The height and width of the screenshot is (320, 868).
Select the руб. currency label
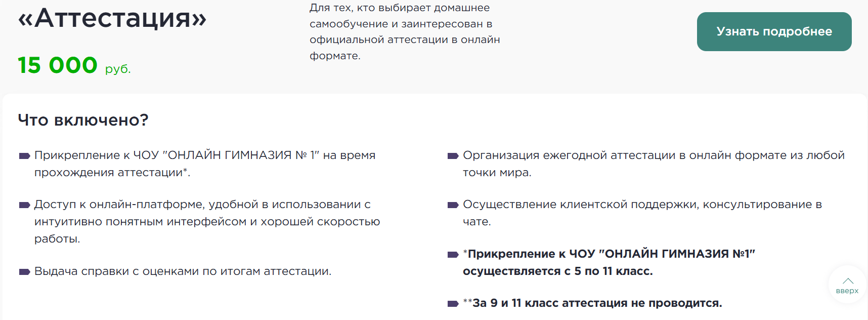click(x=118, y=69)
